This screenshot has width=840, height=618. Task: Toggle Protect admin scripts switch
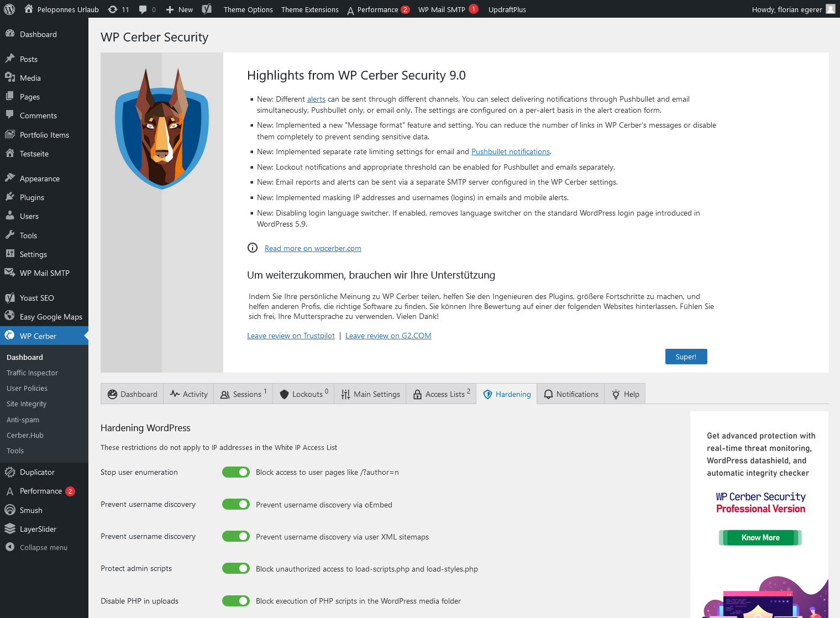tap(236, 568)
